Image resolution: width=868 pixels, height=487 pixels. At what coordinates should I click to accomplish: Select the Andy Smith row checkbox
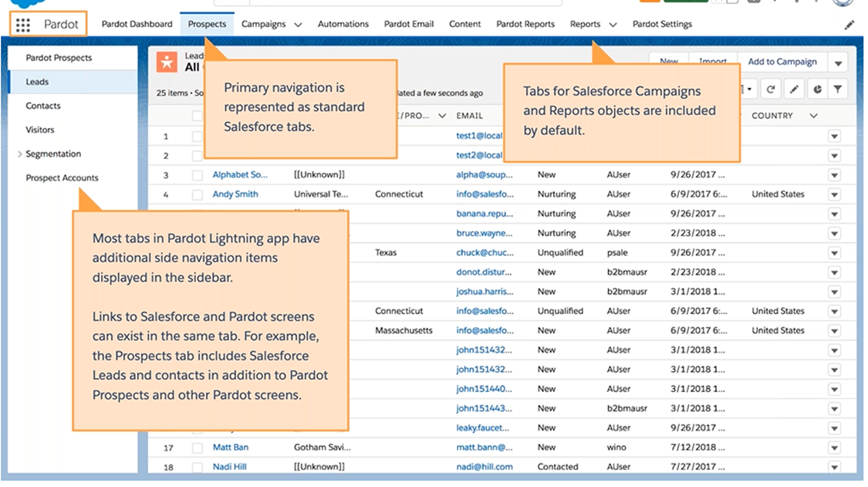click(198, 194)
